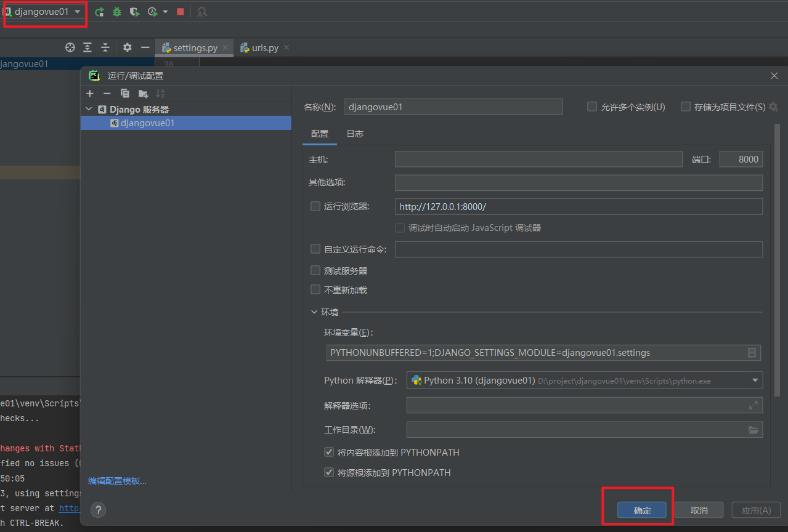This screenshot has width=788, height=532.
Task: Click the 主机 host input field
Action: (538, 159)
